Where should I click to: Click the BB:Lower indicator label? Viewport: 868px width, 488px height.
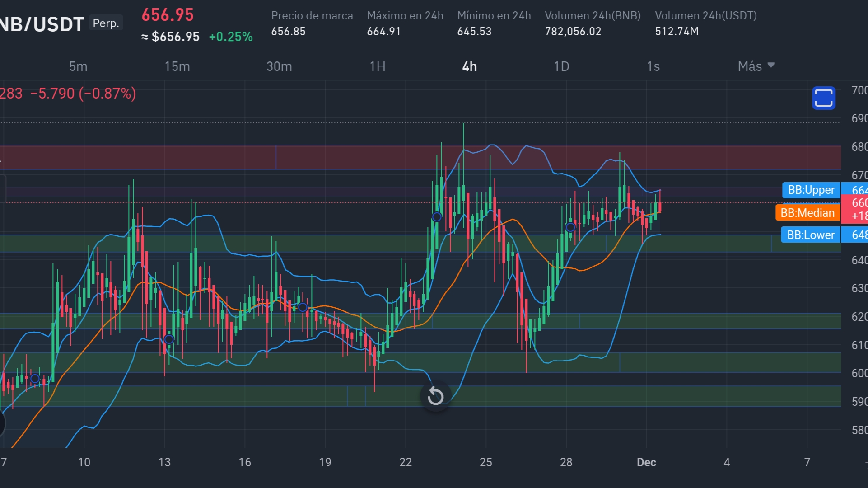pyautogui.click(x=810, y=235)
